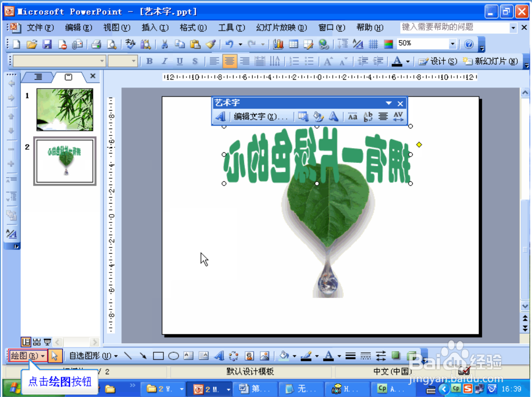Toggle text Shadow formatting

(x=195, y=61)
